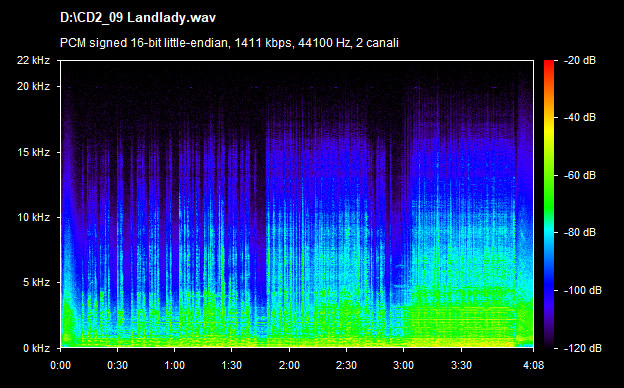Viewport: 624px width, 388px height.
Task: Click the 22 kHz frequency axis label
Action: (x=33, y=60)
